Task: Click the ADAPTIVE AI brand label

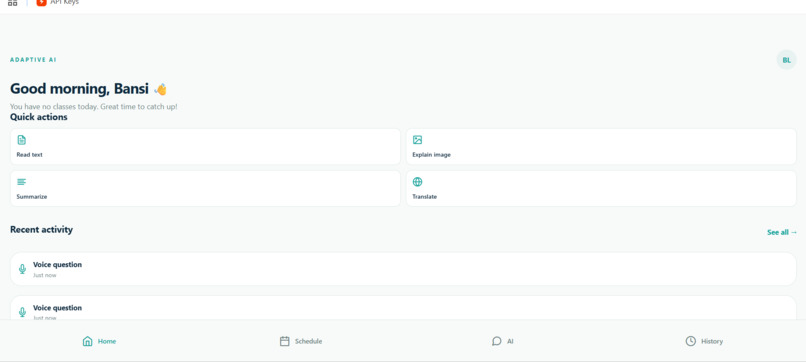Action: click(33, 60)
